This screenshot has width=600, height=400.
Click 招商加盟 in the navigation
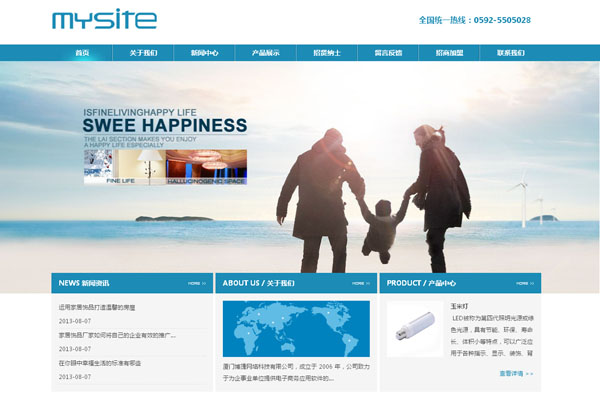click(450, 53)
